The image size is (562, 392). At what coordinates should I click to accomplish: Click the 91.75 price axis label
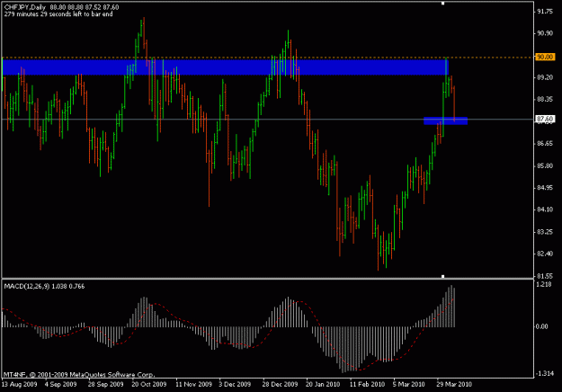[545, 12]
